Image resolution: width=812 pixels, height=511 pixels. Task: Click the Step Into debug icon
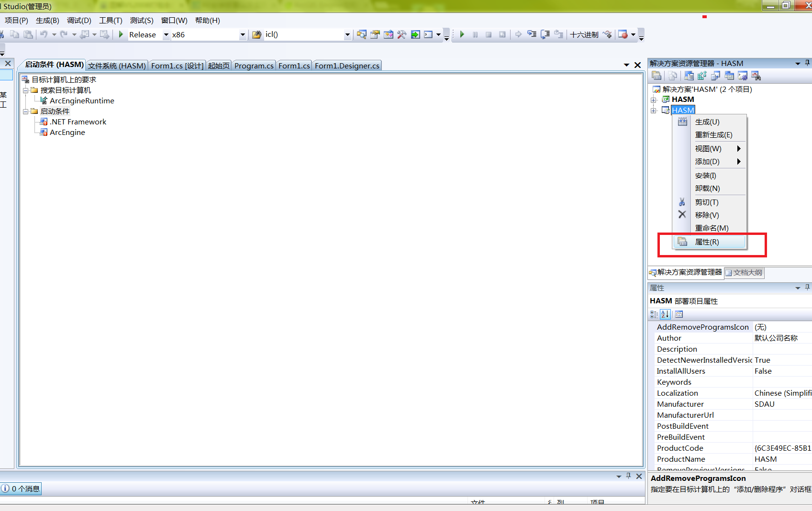[532, 34]
